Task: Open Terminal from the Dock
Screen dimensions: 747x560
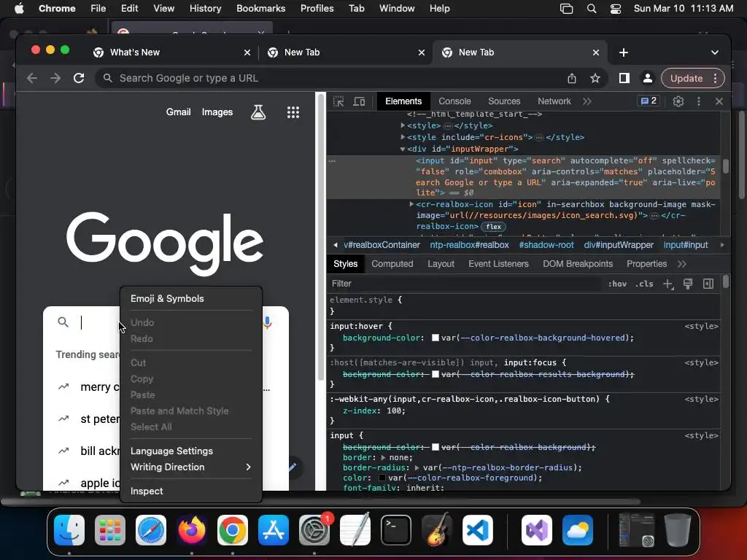Action: [x=396, y=530]
